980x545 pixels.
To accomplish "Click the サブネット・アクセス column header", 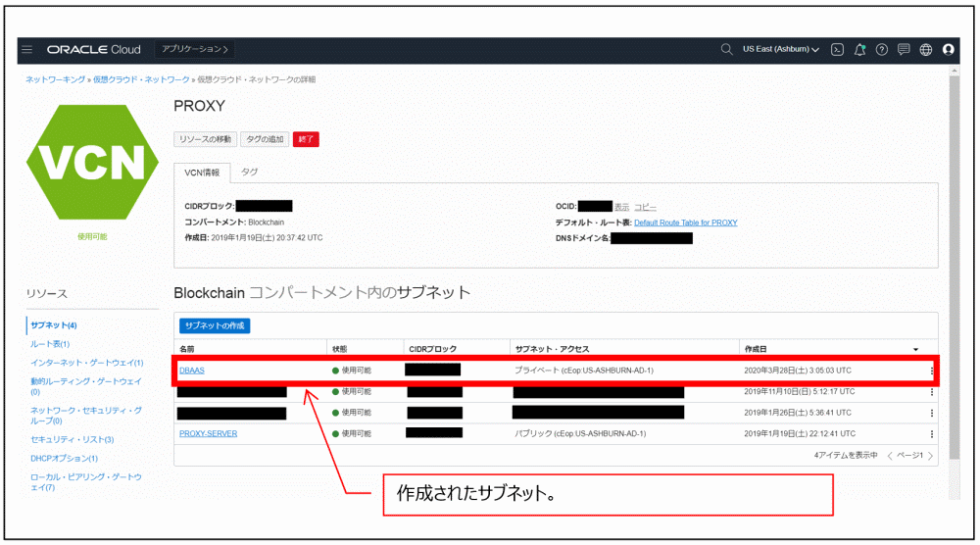I will [x=552, y=349].
